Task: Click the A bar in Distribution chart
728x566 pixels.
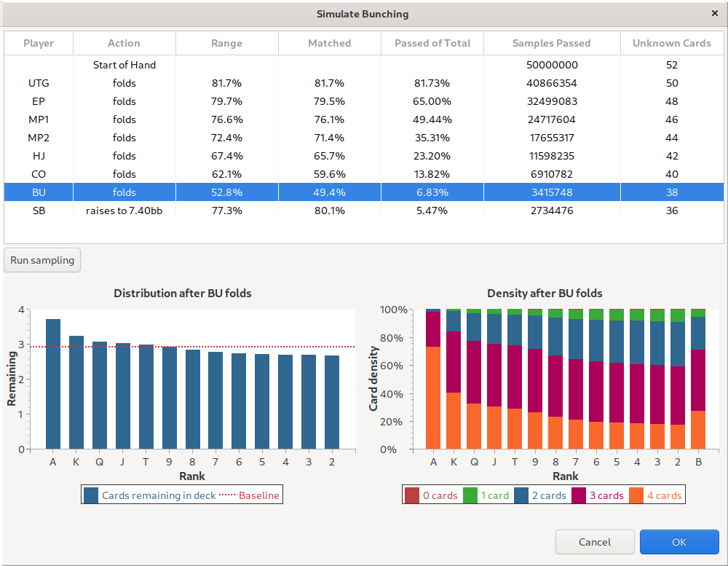Action: (53, 384)
